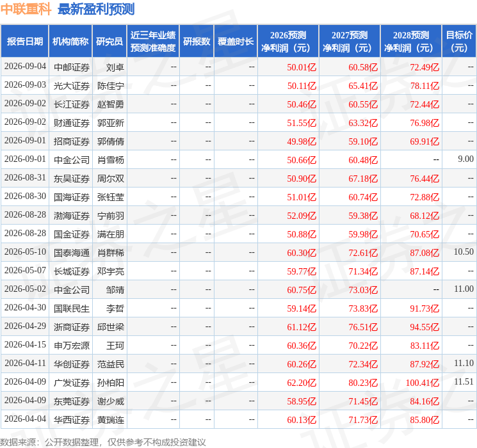The height and width of the screenshot is (448, 477).
Task: Open the 浙商证券 institution entry
Action: point(72,327)
